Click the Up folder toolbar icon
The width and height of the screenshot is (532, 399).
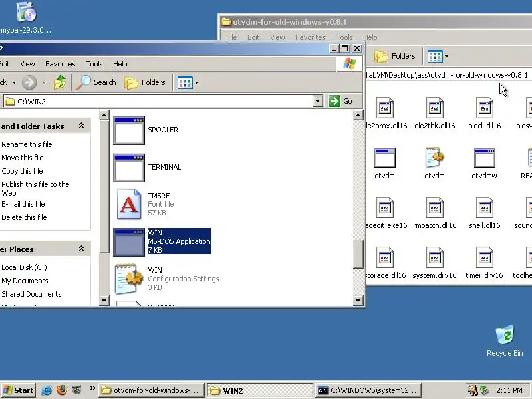(60, 82)
